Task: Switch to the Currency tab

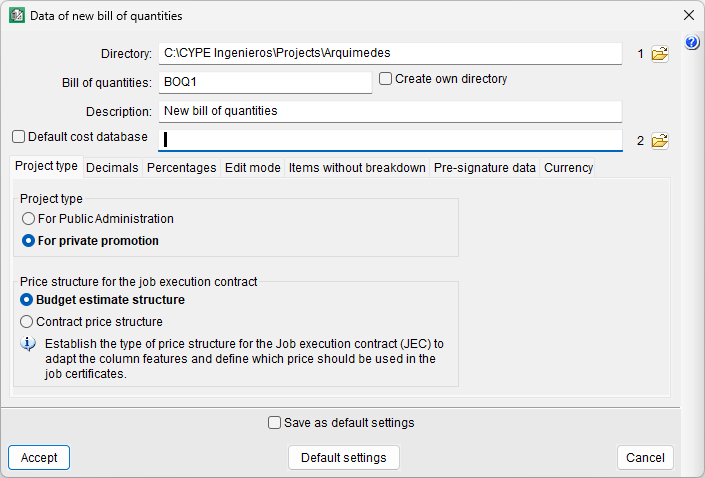Action: click(x=568, y=168)
